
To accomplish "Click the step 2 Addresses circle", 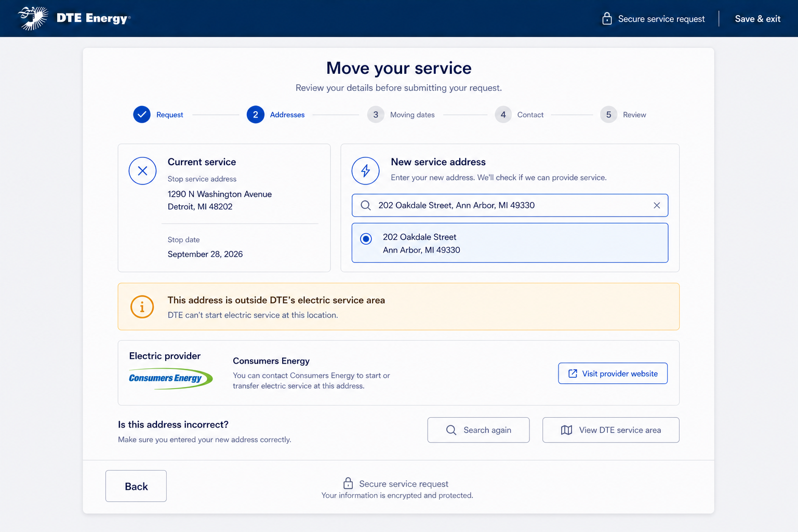I will [x=256, y=114].
